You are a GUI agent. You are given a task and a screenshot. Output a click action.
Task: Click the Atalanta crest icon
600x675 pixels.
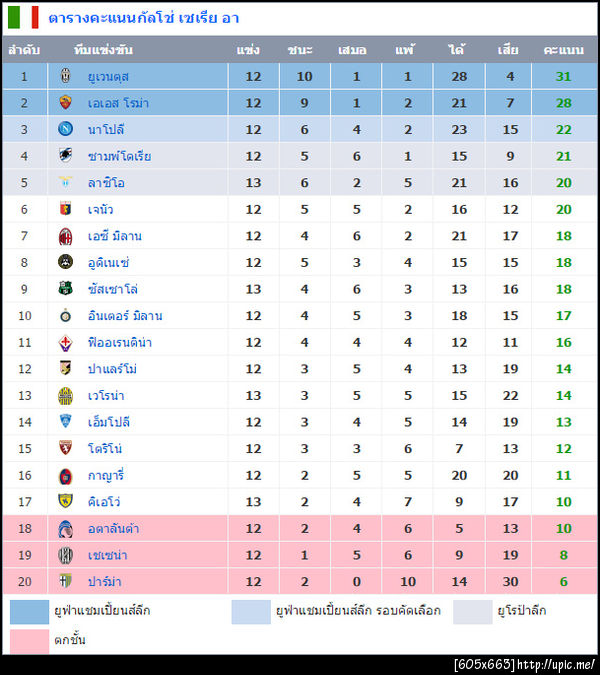click(x=66, y=528)
